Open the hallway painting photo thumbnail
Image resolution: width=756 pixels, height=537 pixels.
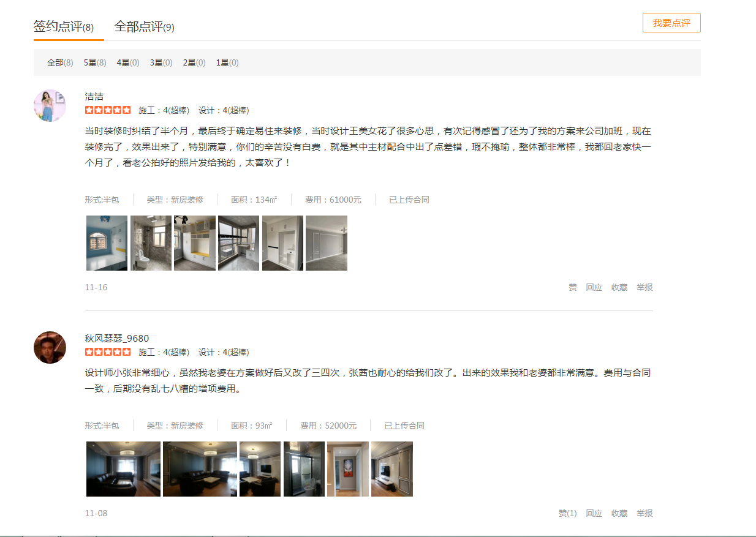348,469
